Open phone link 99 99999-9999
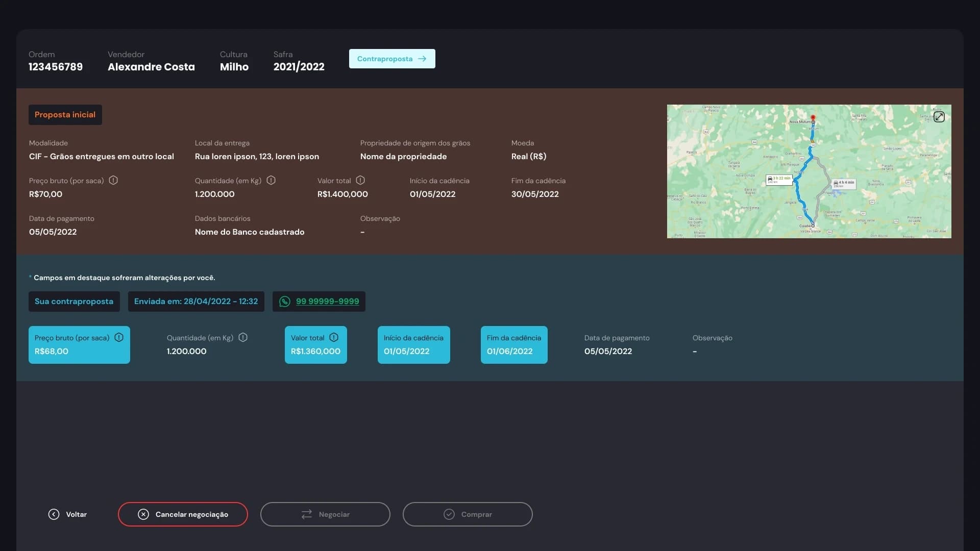This screenshot has height=551, width=980. point(327,302)
